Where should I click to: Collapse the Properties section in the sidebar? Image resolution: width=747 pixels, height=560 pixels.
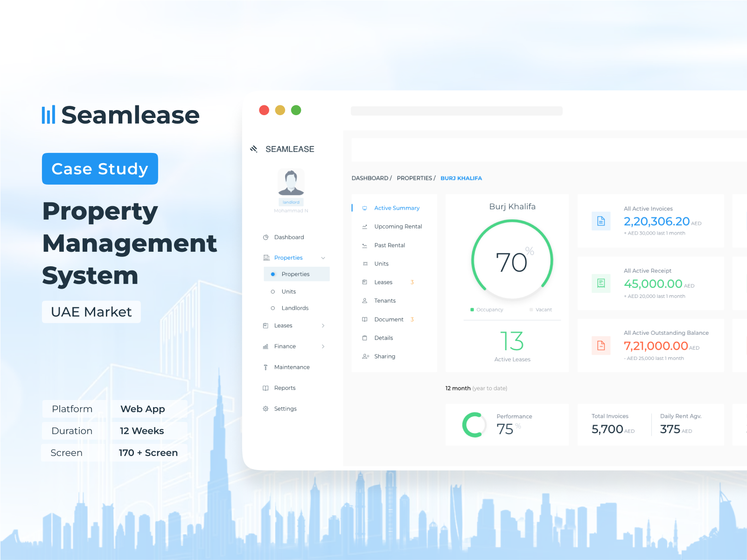(323, 257)
